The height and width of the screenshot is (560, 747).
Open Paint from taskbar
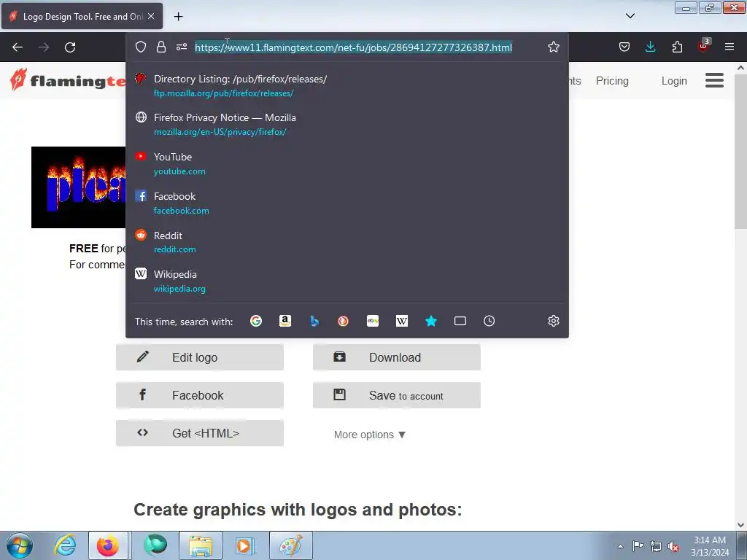pyautogui.click(x=290, y=545)
